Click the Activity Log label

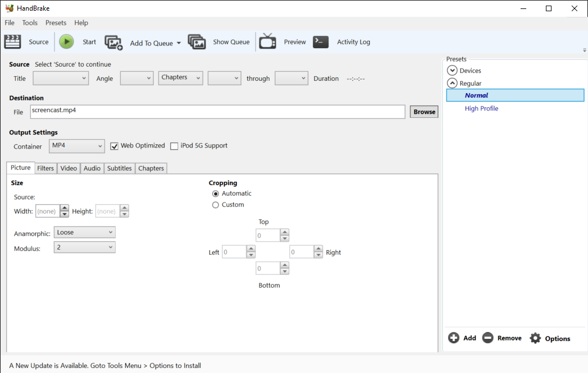(x=354, y=42)
